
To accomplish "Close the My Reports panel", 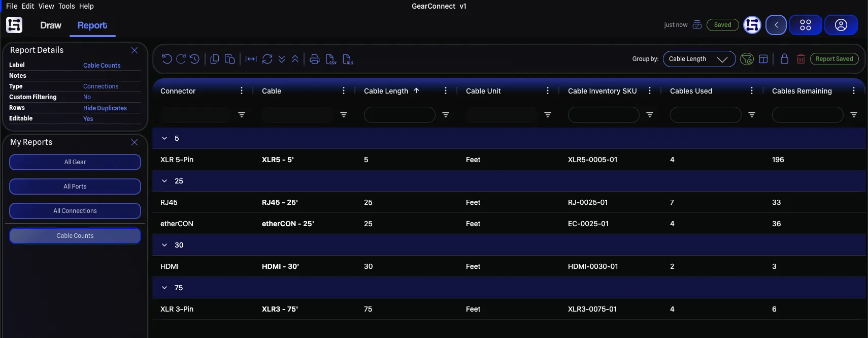I will (x=135, y=142).
